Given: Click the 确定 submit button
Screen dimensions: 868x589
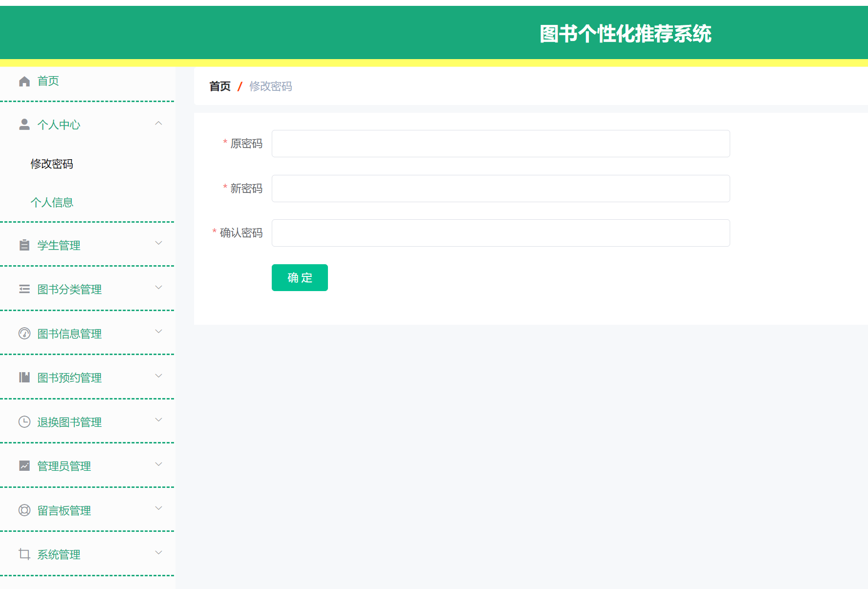Looking at the screenshot, I should [x=300, y=277].
